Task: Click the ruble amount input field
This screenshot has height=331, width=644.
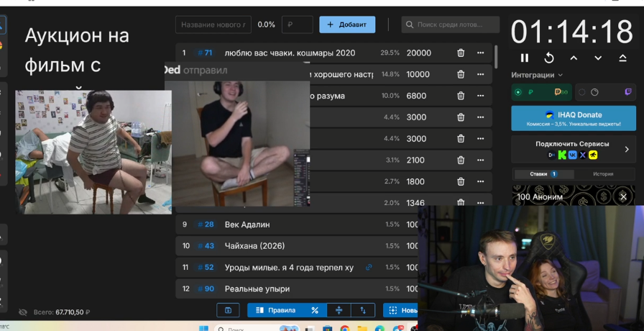Action: [298, 24]
